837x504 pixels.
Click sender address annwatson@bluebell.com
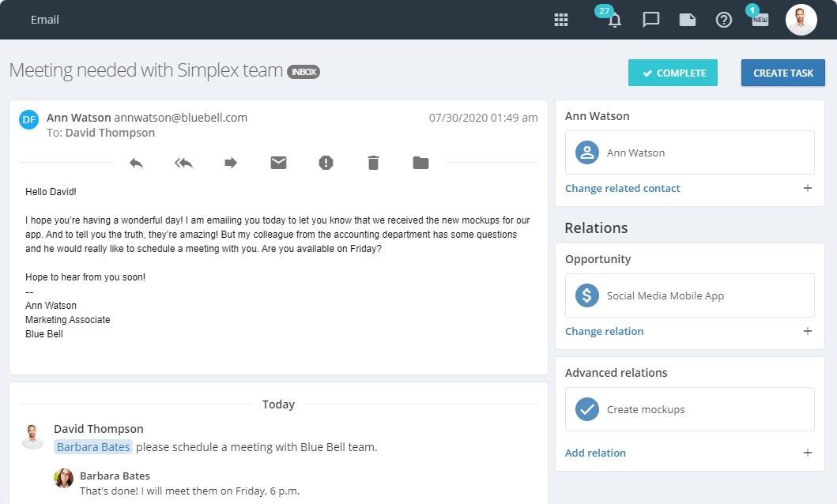[x=180, y=118]
